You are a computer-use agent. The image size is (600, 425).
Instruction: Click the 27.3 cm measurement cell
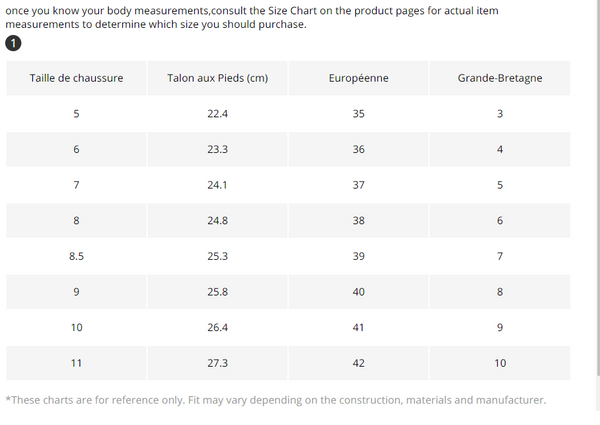point(218,362)
